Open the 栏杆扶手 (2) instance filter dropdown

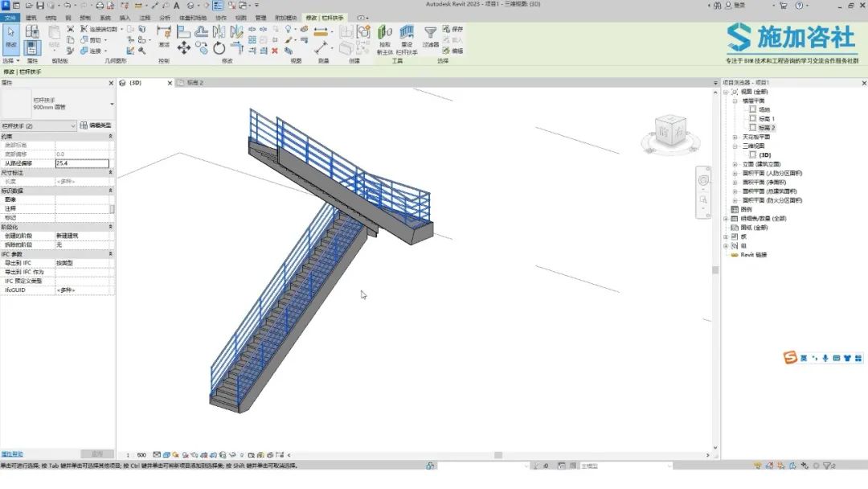point(39,125)
